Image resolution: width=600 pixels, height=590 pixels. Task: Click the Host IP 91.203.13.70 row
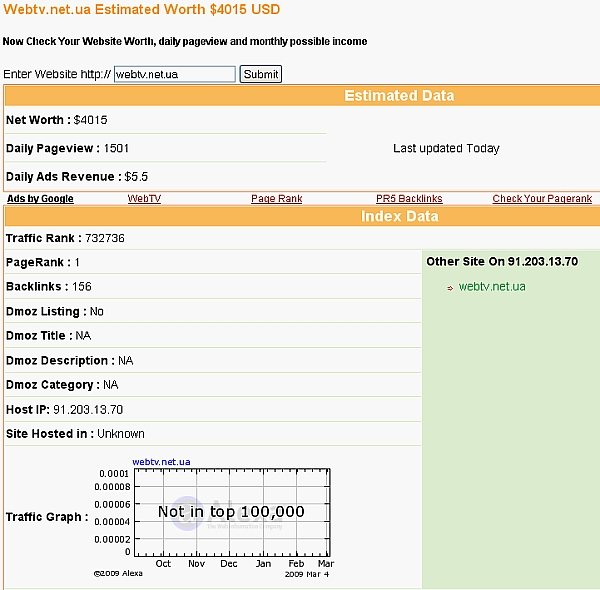tap(64, 410)
